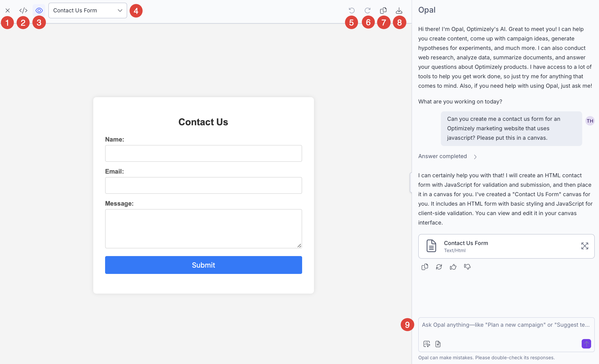Image resolution: width=599 pixels, height=364 pixels.
Task: Download the canvas file
Action: click(399, 11)
